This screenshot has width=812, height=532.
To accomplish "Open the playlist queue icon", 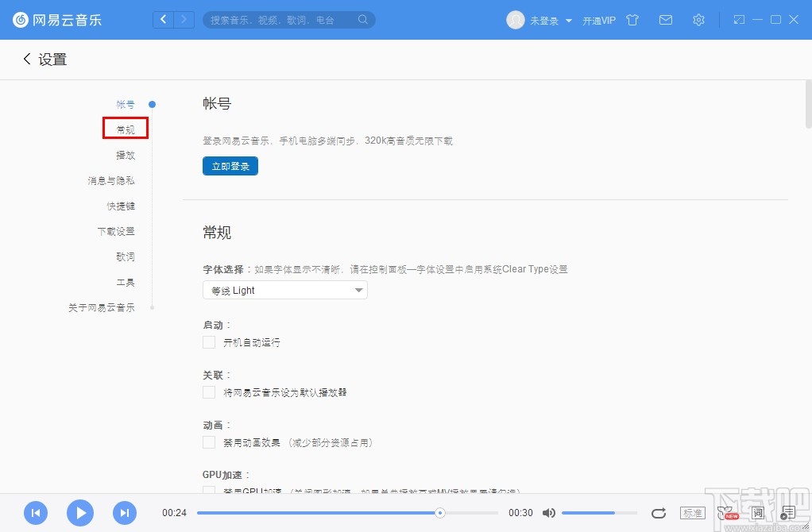I will tap(787, 513).
